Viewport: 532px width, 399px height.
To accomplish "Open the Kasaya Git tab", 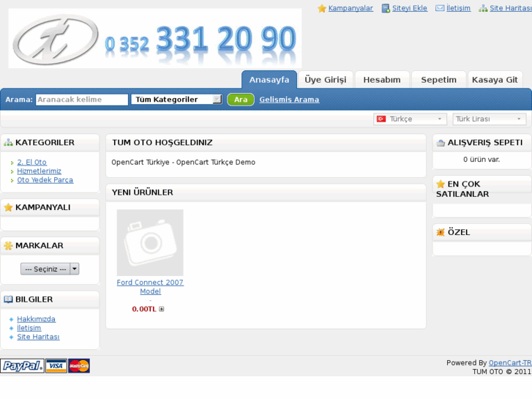I will pos(495,80).
